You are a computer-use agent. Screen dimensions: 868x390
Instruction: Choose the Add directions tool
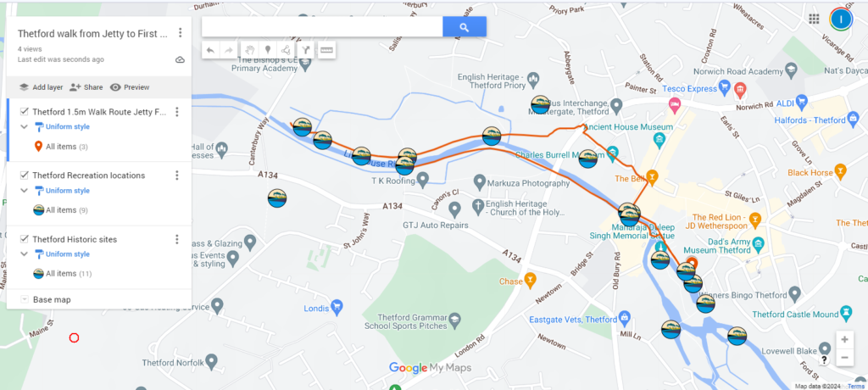pyautogui.click(x=305, y=50)
